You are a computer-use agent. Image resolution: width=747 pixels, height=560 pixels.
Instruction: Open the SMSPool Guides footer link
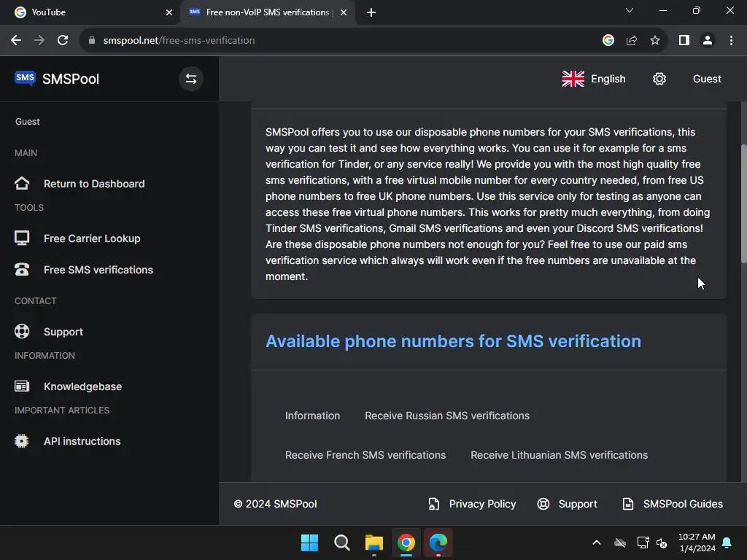(683, 504)
